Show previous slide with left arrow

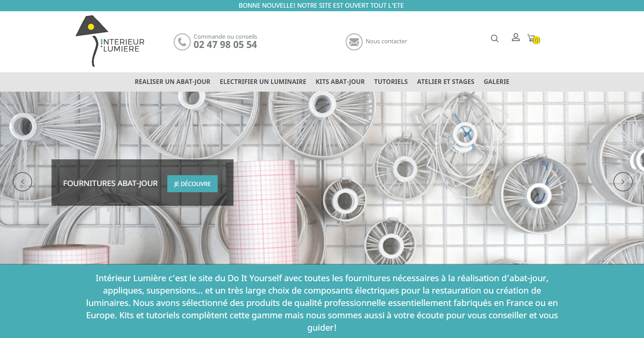tap(22, 182)
